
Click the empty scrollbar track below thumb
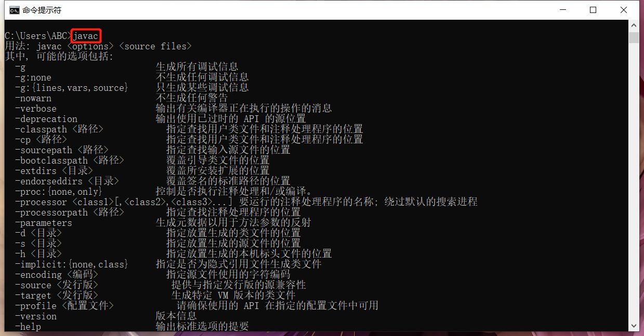coord(634,182)
